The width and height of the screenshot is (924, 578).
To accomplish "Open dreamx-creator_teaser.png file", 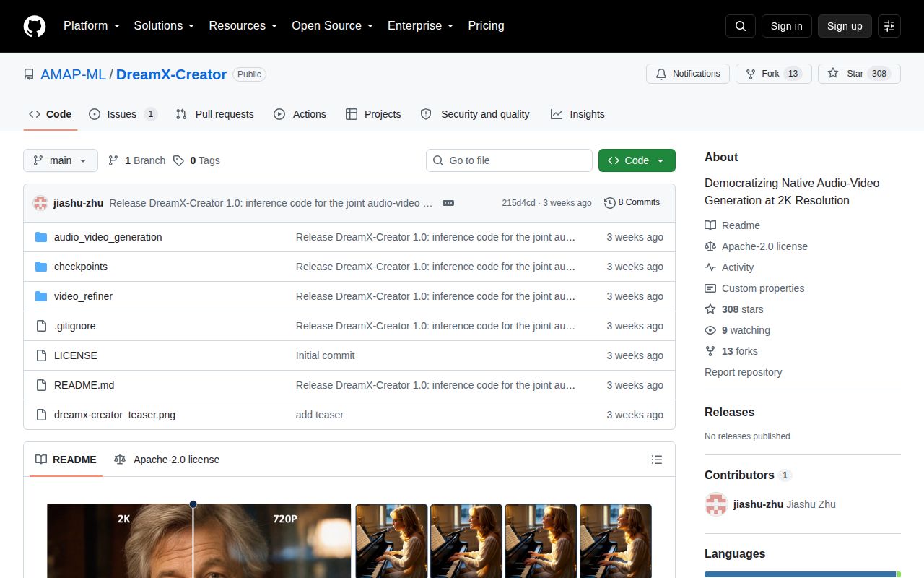I will point(115,415).
